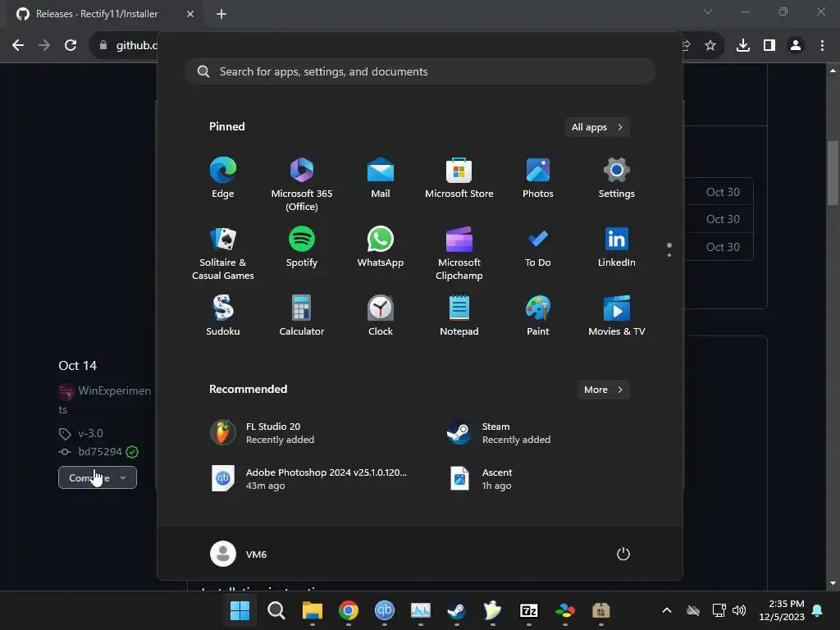Open taskbar Search
Image resolution: width=840 pixels, height=630 pixels.
click(x=276, y=610)
